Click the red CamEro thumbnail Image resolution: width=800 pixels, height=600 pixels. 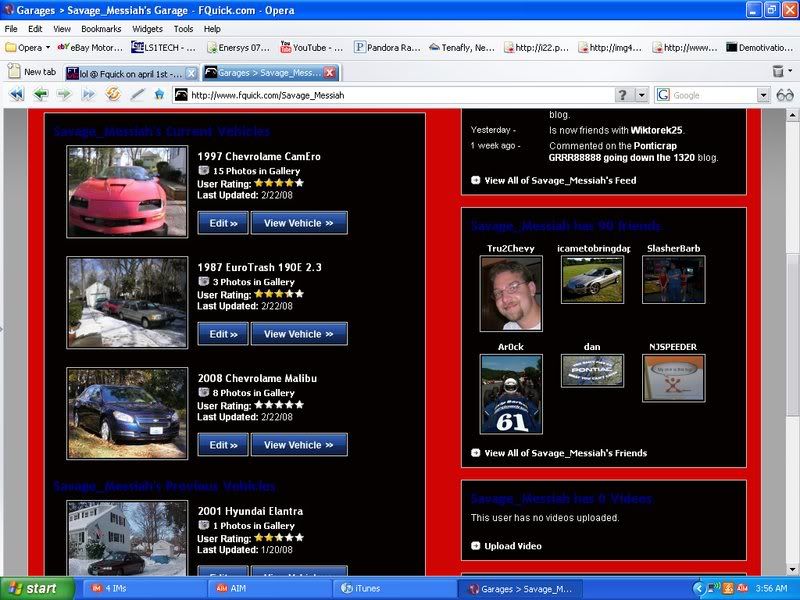(127, 192)
